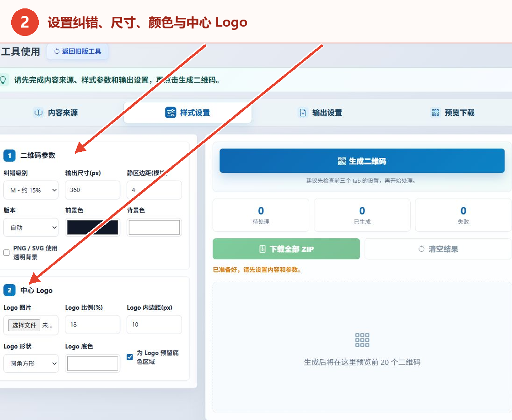Click the Logo 图片 label
The height and width of the screenshot is (420, 512).
click(x=17, y=308)
